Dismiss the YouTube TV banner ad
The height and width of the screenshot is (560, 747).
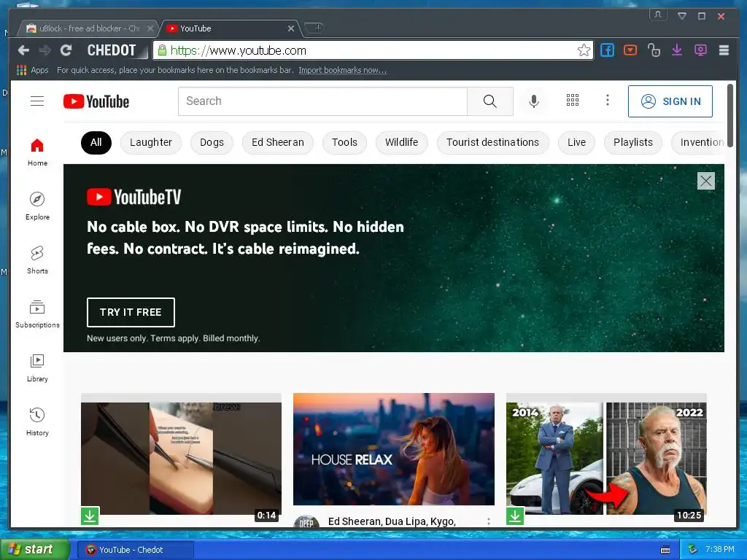pos(706,181)
